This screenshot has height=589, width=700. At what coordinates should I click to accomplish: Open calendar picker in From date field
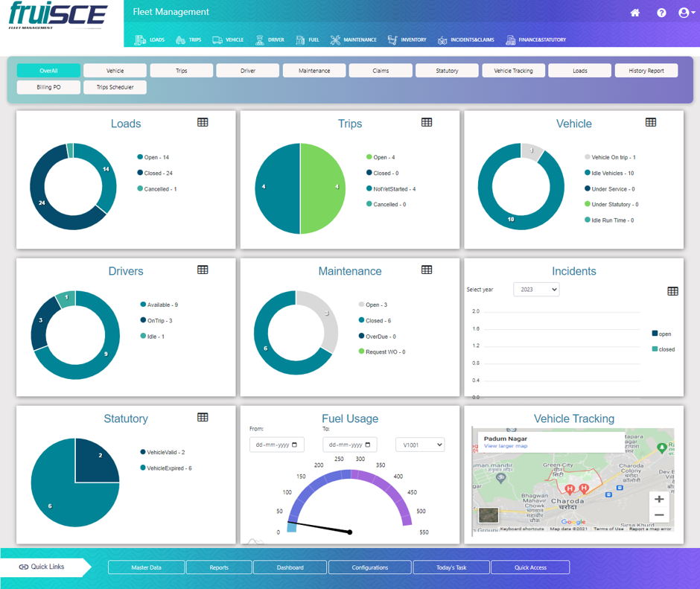pos(294,445)
